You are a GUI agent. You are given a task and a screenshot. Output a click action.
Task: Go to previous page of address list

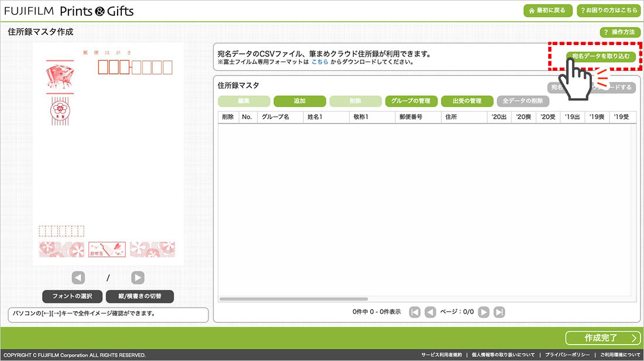tap(430, 312)
